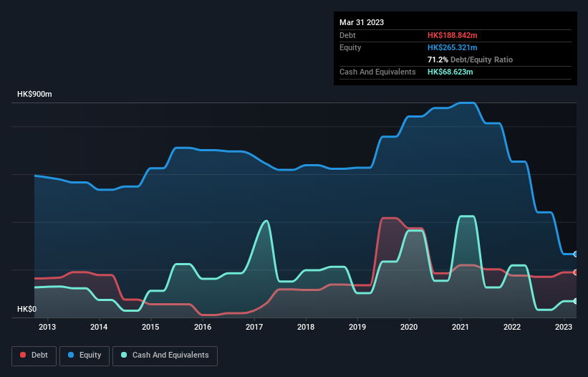The image size is (588, 377).
Task: Click the HK$265.321m equity value
Action: coord(452,47)
